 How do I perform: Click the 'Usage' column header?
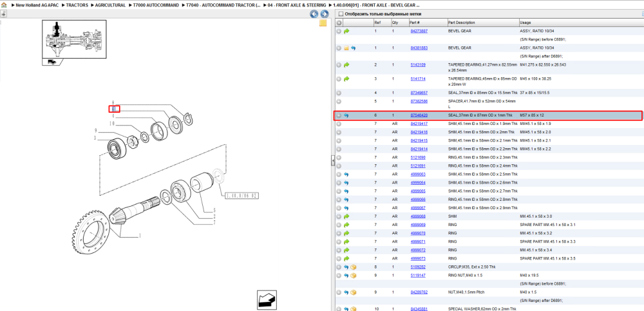tap(526, 23)
